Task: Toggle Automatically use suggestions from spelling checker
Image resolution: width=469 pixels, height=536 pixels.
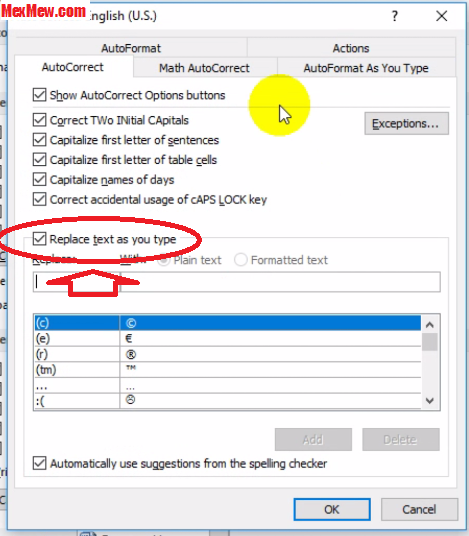Action: (x=39, y=464)
